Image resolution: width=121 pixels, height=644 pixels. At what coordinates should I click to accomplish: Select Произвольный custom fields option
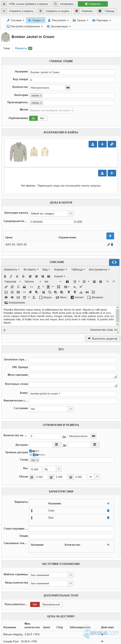51,604
